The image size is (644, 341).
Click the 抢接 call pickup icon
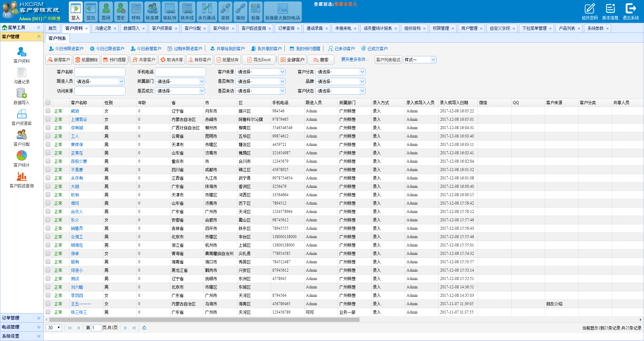click(x=256, y=11)
